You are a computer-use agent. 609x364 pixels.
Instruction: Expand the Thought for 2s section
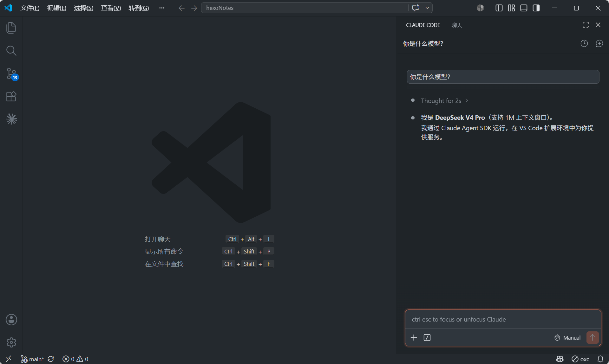(x=444, y=101)
